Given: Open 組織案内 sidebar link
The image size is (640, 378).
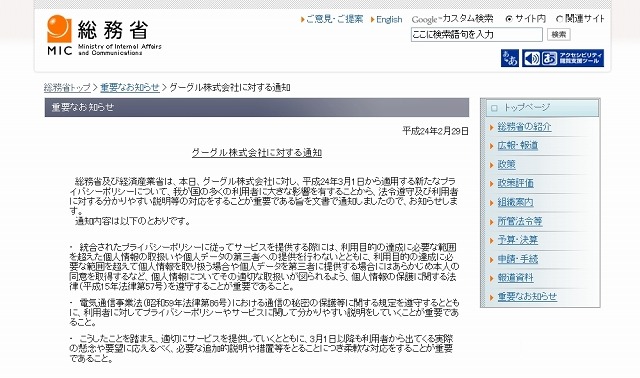Looking at the screenshot, I should tap(516, 202).
